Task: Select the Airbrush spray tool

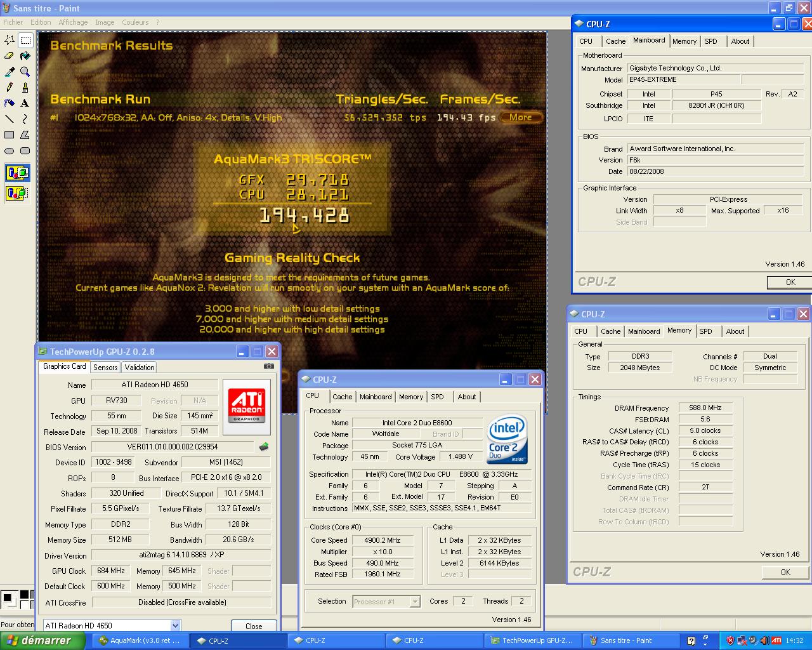Action: click(10, 103)
